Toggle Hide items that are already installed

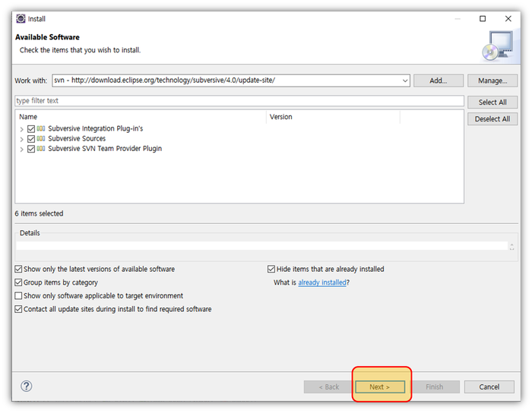click(x=271, y=270)
